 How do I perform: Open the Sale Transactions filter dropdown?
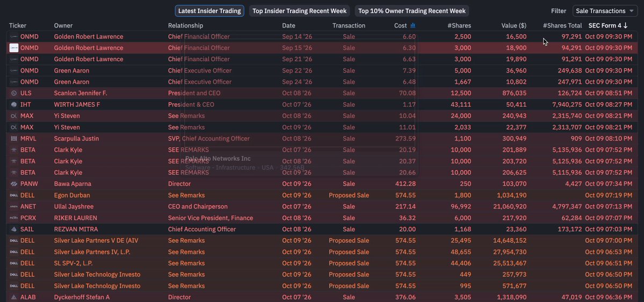pyautogui.click(x=605, y=11)
